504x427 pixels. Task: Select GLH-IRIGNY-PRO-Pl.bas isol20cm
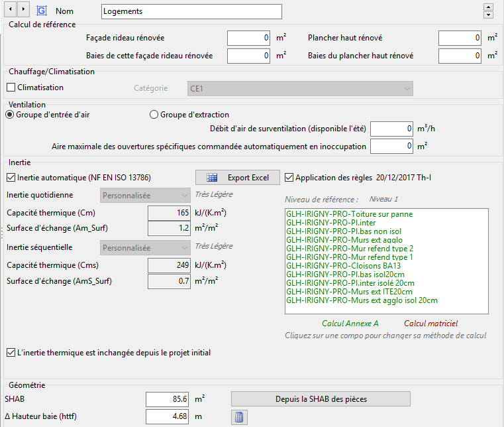345,274
